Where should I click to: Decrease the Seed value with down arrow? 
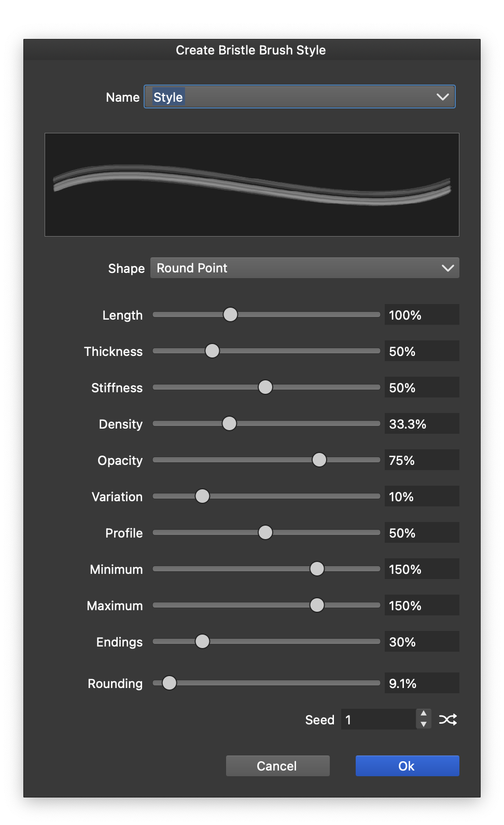(x=424, y=724)
